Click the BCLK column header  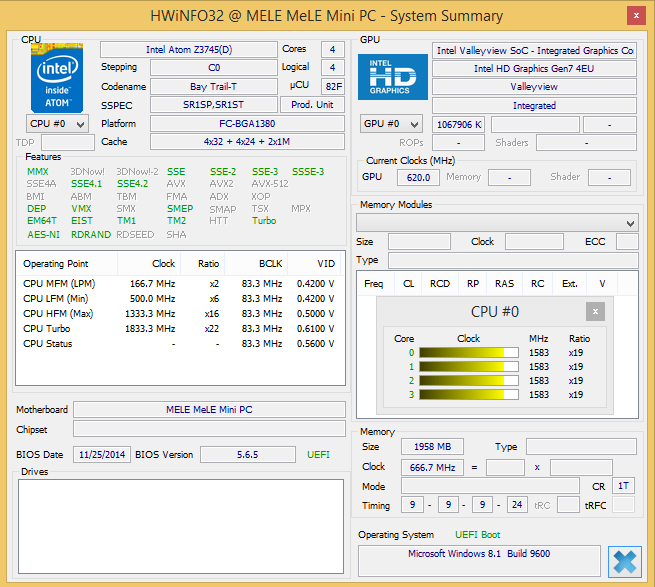tap(256, 264)
